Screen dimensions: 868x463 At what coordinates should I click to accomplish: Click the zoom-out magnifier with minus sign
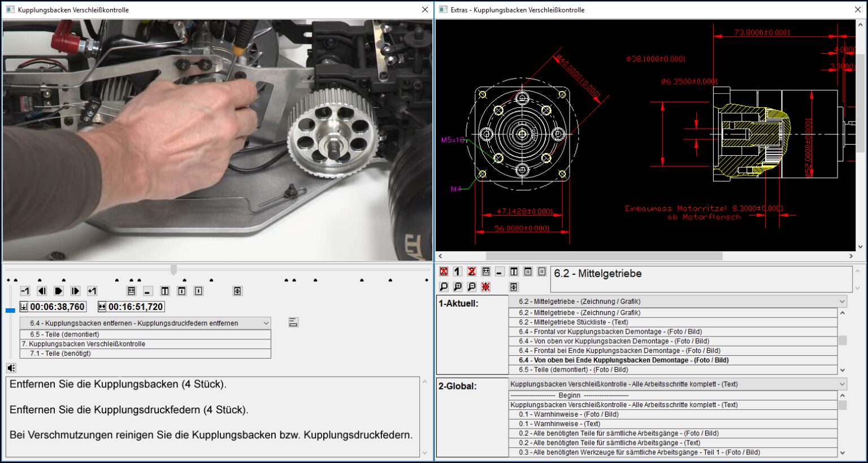(471, 287)
